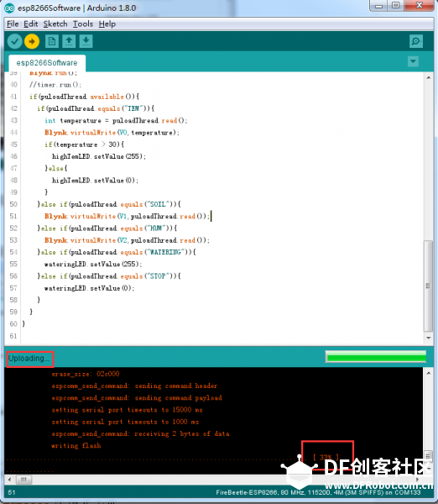
Task: Click the equals("WATERING") line 54
Action: coord(117,252)
